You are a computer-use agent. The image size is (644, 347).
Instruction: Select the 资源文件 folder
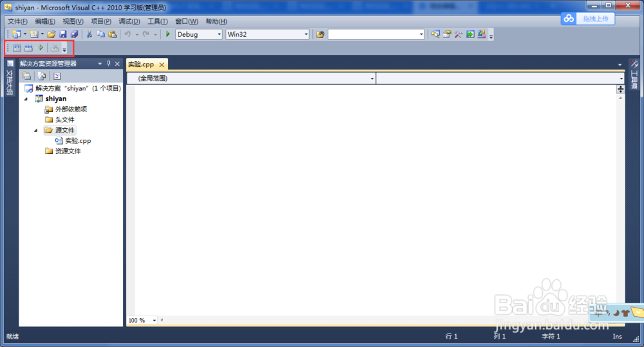[x=63, y=151]
